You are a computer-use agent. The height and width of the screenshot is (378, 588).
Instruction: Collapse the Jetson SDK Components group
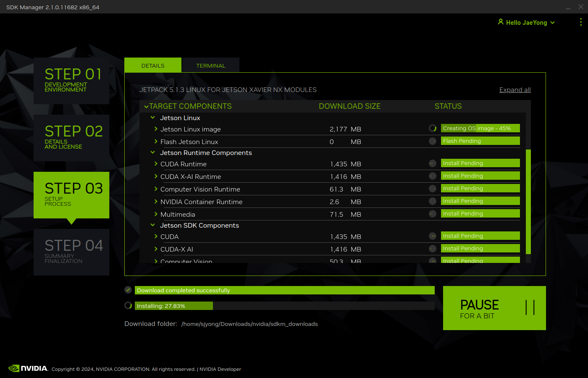153,225
